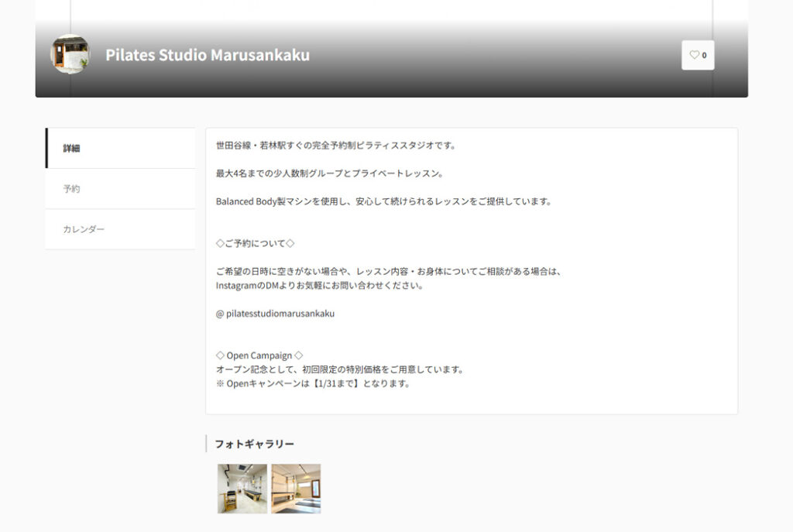
Task: Click the @ pilatesstudiomarusankaku Instagram handle
Action: (x=275, y=314)
